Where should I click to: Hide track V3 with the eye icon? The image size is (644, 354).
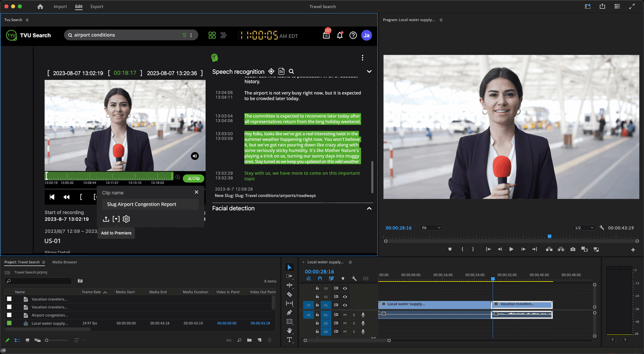click(x=345, y=288)
